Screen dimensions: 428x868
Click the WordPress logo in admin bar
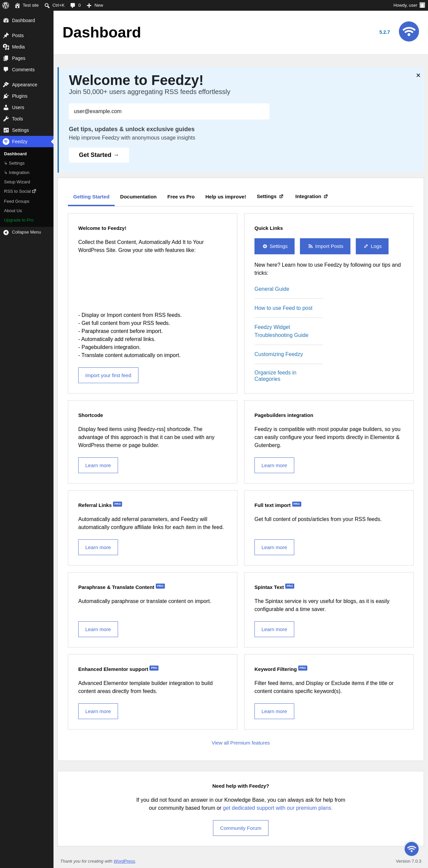click(6, 5)
